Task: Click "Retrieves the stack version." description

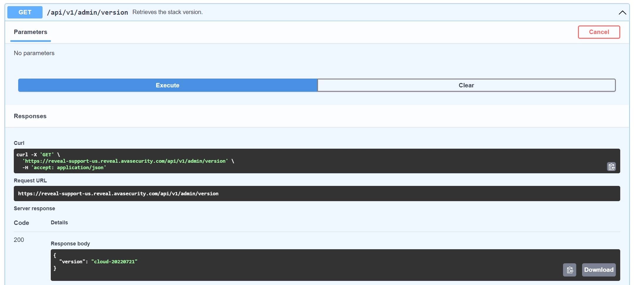Action: pyautogui.click(x=168, y=12)
